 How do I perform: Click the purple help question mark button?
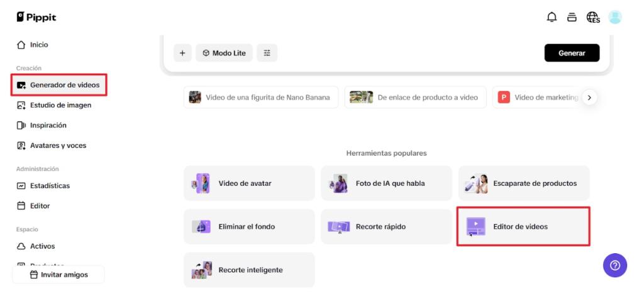pyautogui.click(x=614, y=265)
